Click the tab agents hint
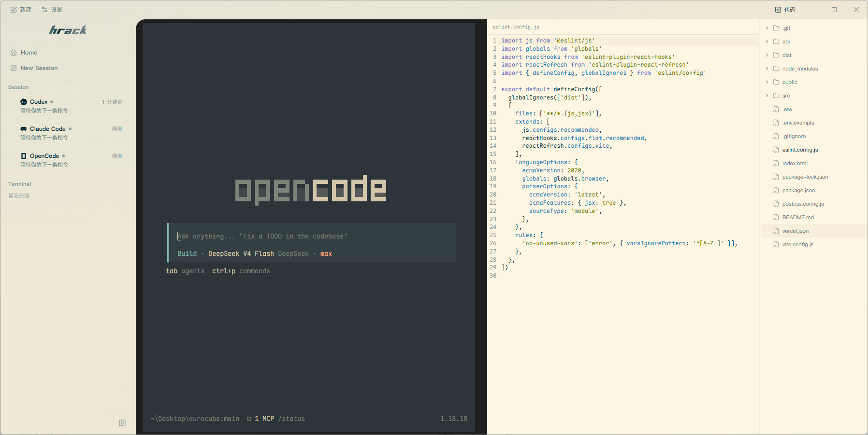The width and height of the screenshot is (868, 435). point(185,271)
